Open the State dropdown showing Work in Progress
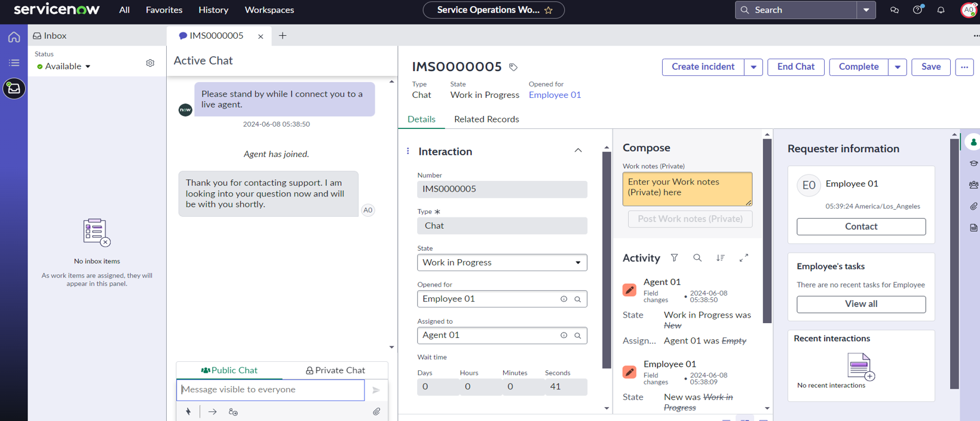 502,263
